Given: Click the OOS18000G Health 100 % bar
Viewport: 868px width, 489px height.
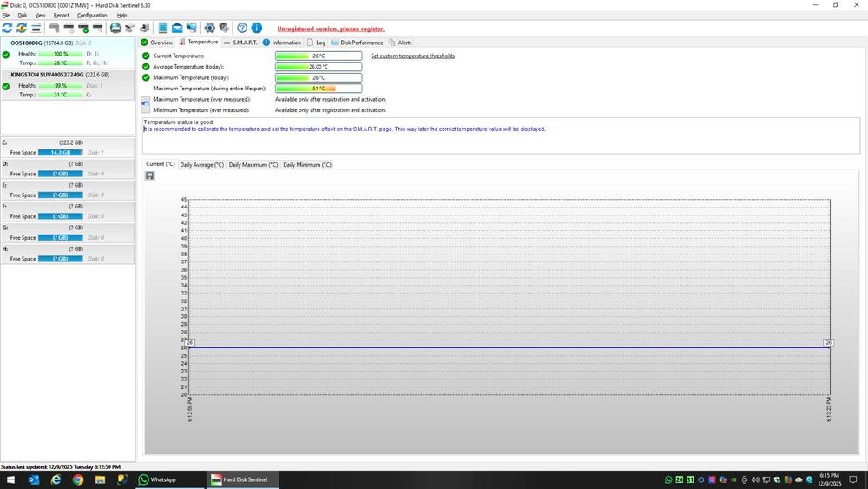Looking at the screenshot, I should [61, 54].
